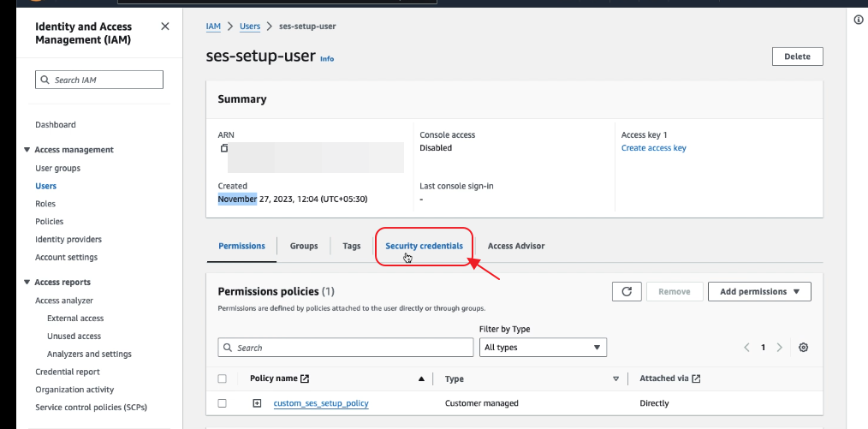Refresh the permissions policies list
Image resolution: width=868 pixels, height=429 pixels.
pyautogui.click(x=627, y=291)
